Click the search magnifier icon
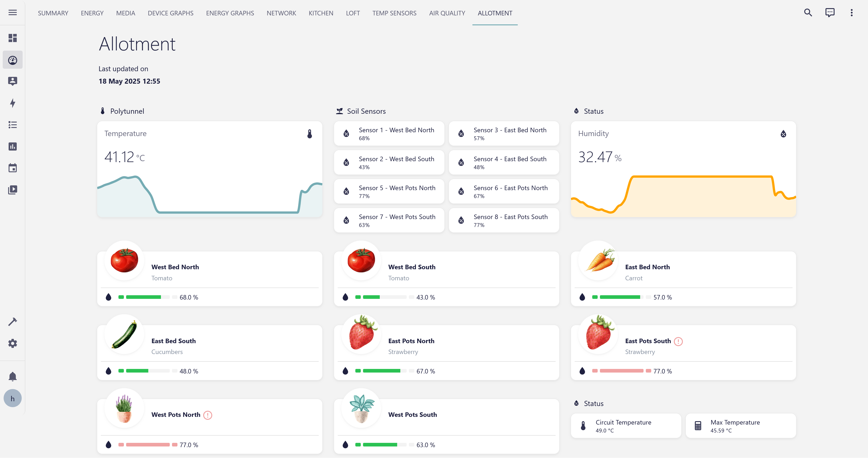Viewport: 868px width, 458px height. [x=808, y=13]
